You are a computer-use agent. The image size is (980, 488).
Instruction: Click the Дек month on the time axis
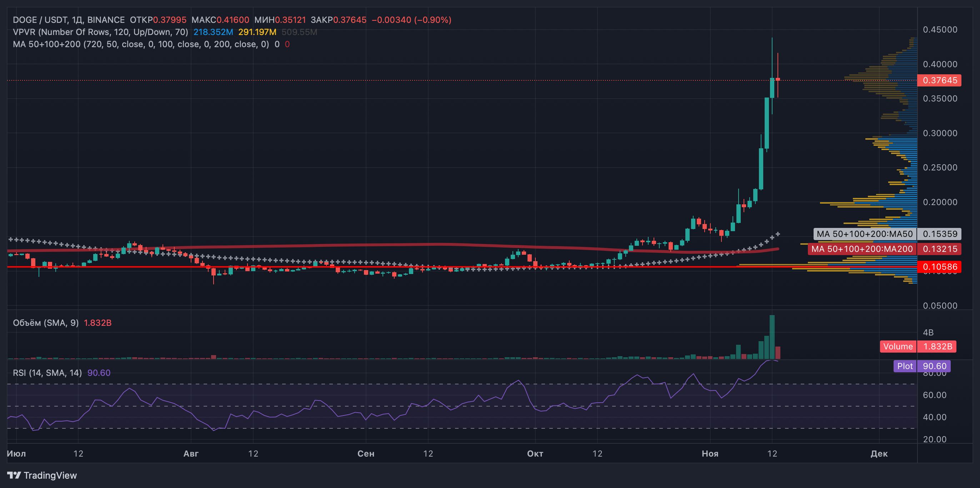pyautogui.click(x=879, y=453)
